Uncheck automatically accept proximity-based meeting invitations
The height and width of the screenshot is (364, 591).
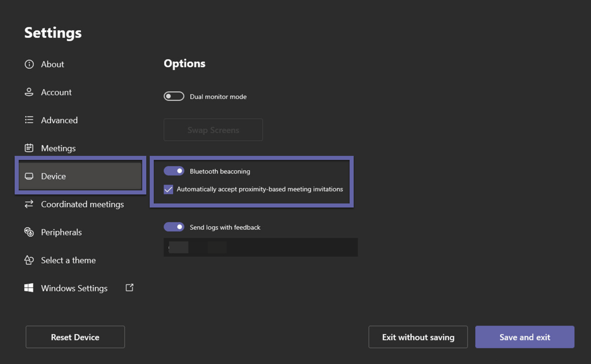(168, 189)
